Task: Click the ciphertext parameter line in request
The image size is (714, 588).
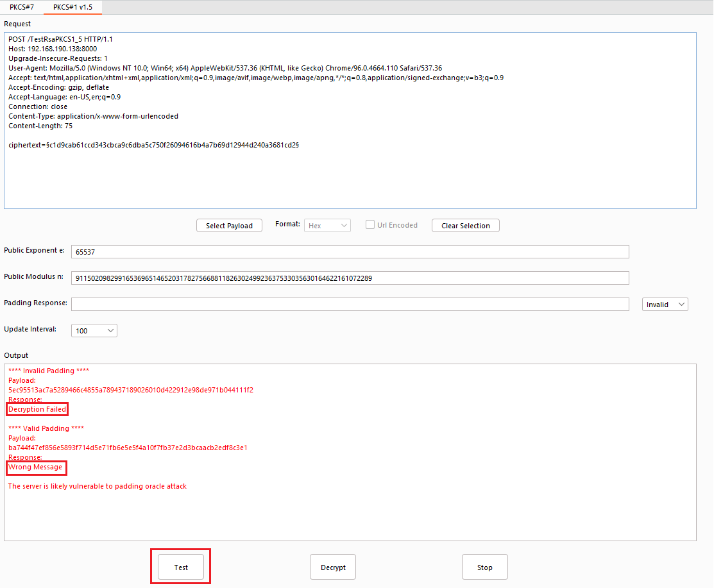Action: (153, 145)
